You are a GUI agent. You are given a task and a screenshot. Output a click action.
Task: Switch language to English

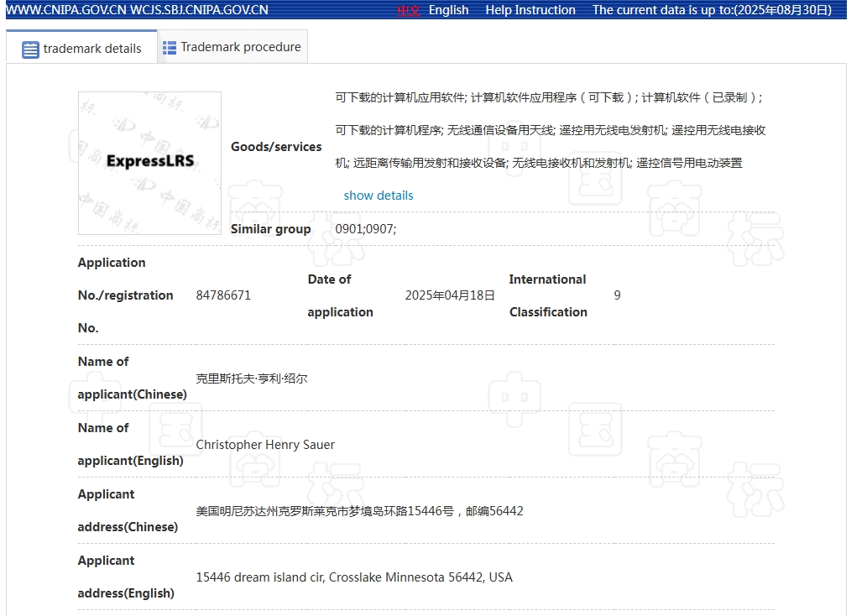[x=448, y=10]
